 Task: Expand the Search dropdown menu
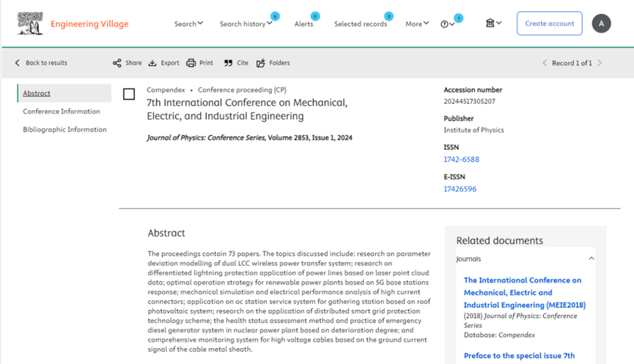188,24
